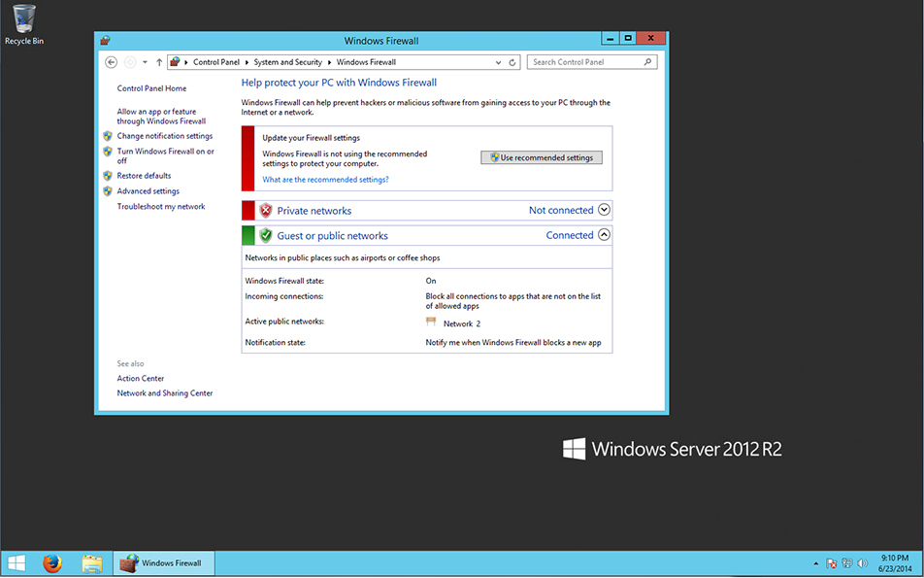Open File Explorer from the taskbar
The height and width of the screenshot is (578, 924).
(x=92, y=563)
